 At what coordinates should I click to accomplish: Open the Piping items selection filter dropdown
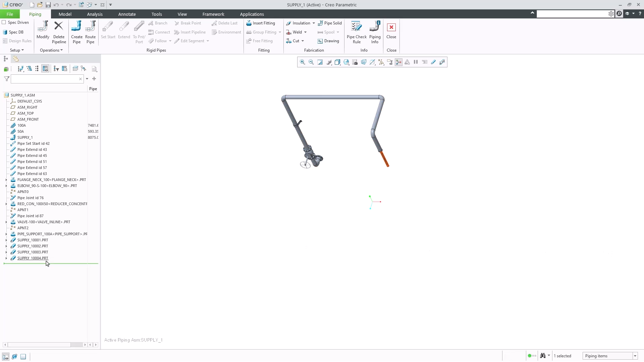(635, 356)
